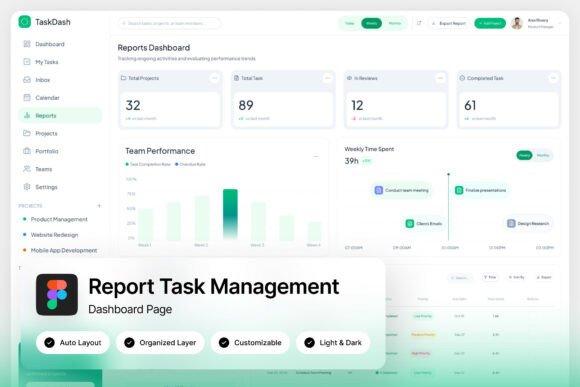Click the Calendar icon in sidebar
The height and width of the screenshot is (387, 580).
tap(27, 97)
